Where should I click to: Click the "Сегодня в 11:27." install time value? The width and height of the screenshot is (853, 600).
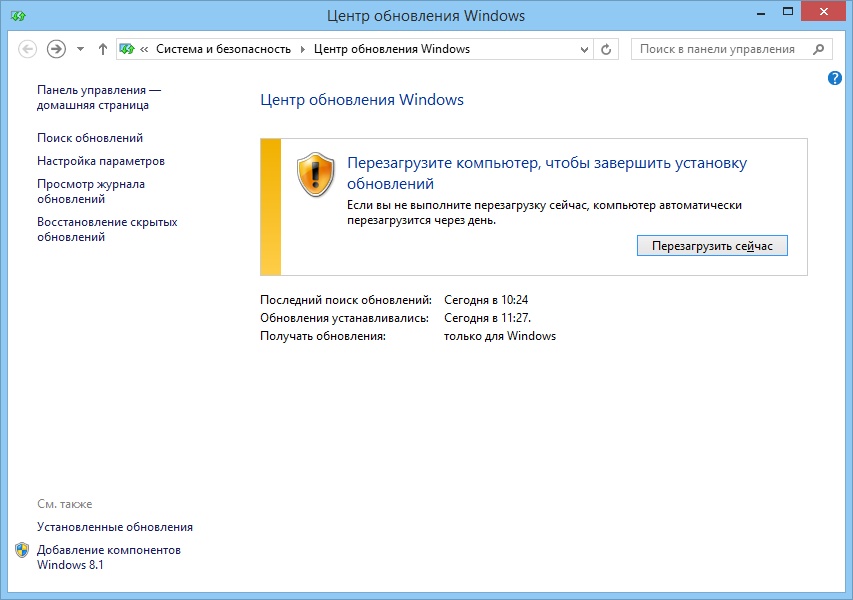click(x=487, y=318)
